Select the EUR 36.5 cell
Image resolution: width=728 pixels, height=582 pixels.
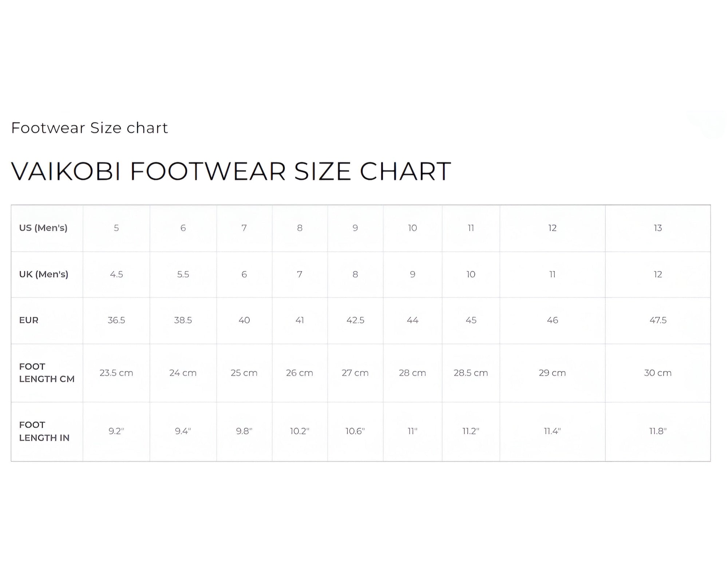pos(116,320)
